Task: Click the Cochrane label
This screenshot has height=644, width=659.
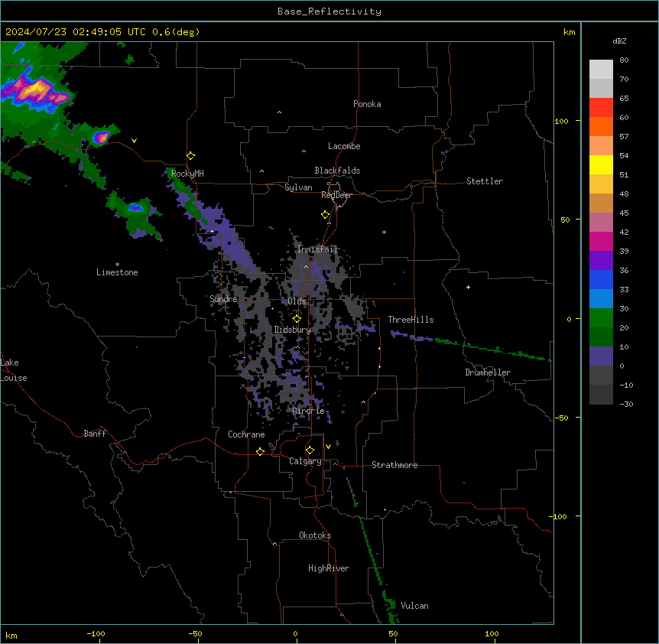Action: click(x=246, y=434)
